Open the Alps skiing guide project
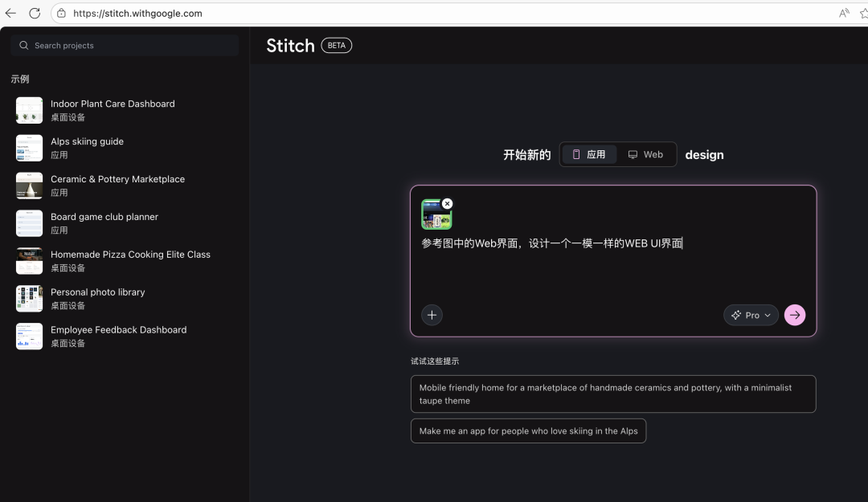Viewport: 868px width, 502px height. tap(87, 141)
